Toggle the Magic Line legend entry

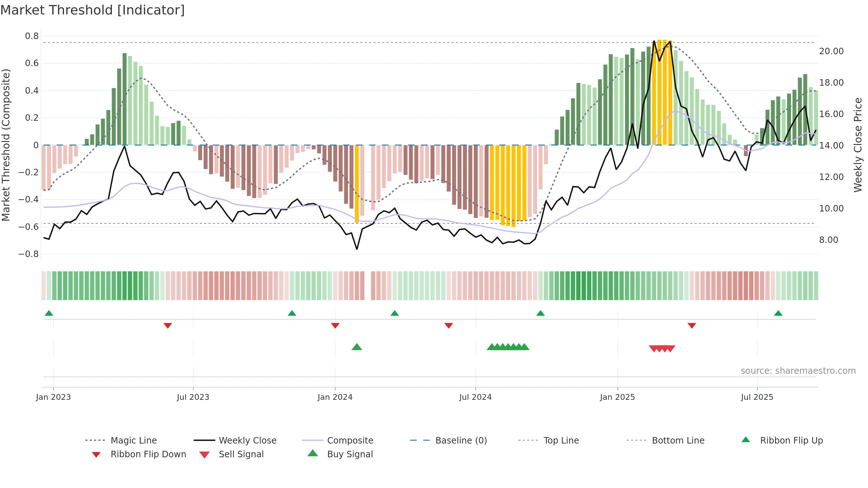121,440
